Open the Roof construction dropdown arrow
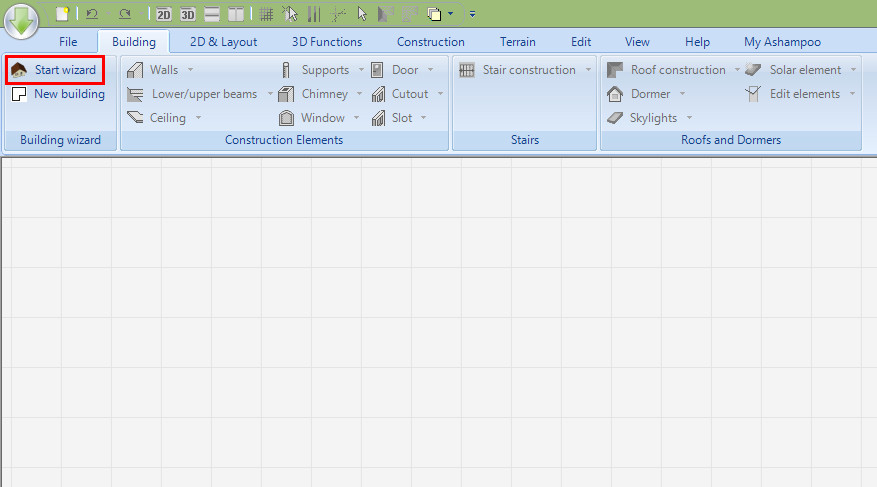The width and height of the screenshot is (877, 487). 737,70
